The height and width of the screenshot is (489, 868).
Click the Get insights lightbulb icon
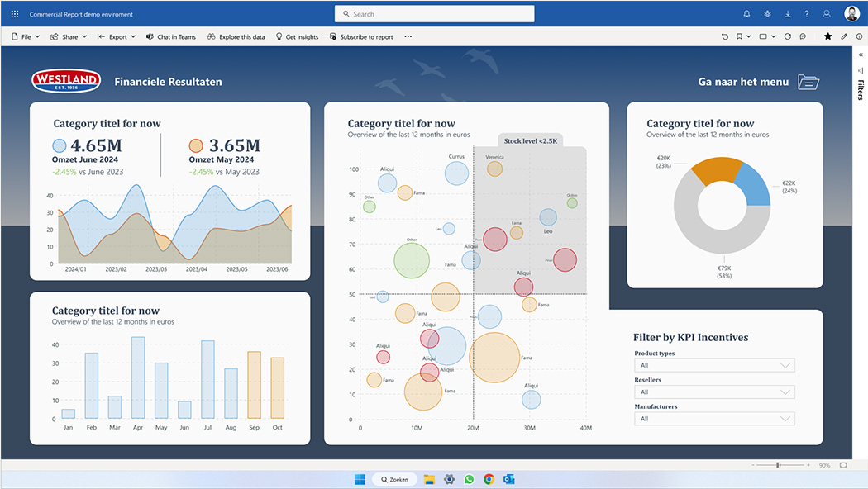[279, 36]
